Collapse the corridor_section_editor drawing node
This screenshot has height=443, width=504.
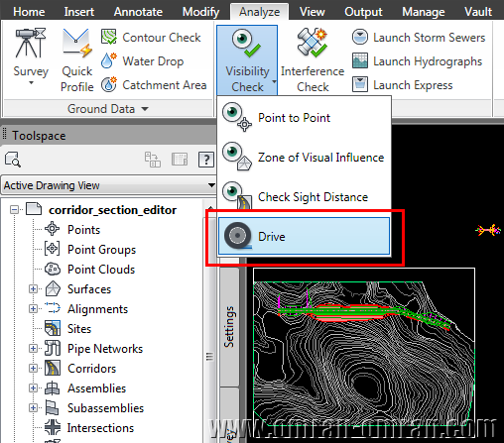14,210
